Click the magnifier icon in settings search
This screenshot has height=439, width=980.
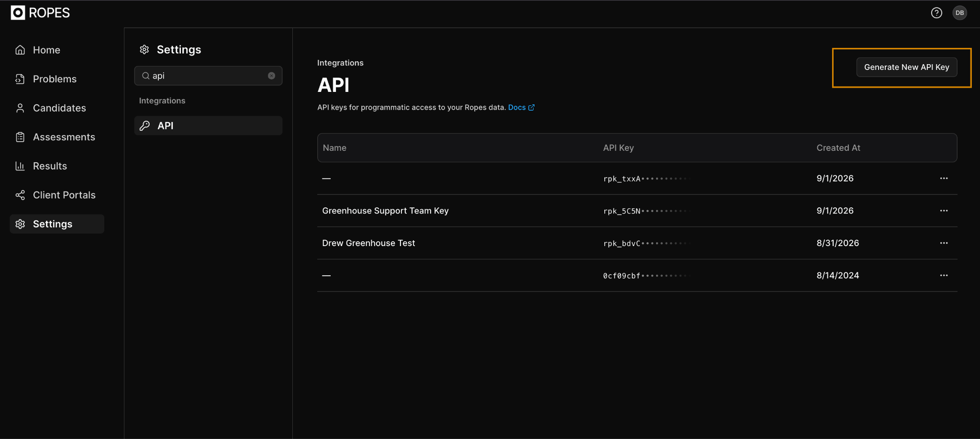[x=145, y=76]
